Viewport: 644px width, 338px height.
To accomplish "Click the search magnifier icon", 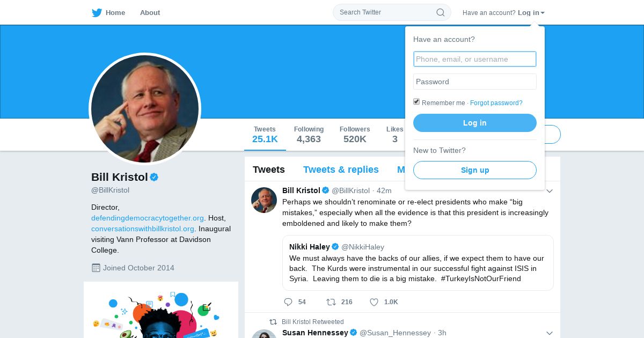I will point(441,12).
